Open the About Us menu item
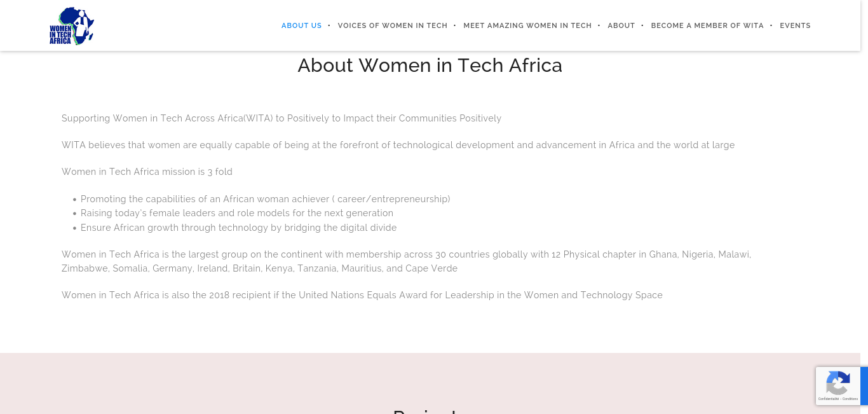The height and width of the screenshot is (414, 868). pyautogui.click(x=302, y=26)
